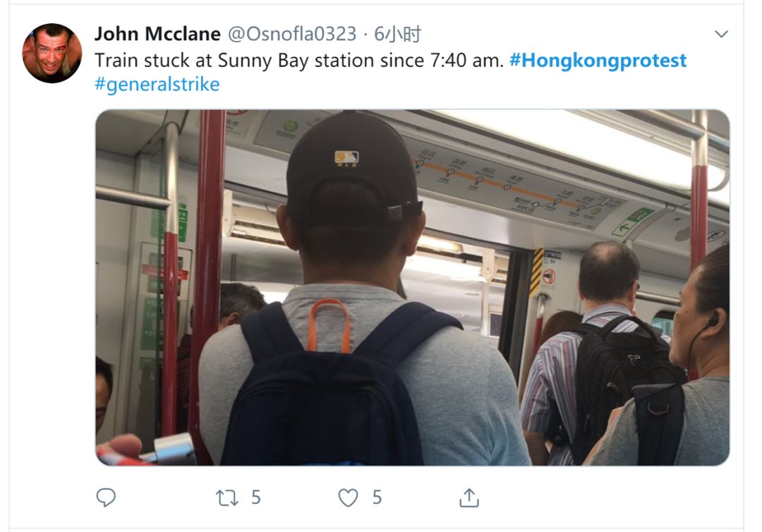Open the share menu via upload arrow icon
The height and width of the screenshot is (532, 762).
(469, 498)
